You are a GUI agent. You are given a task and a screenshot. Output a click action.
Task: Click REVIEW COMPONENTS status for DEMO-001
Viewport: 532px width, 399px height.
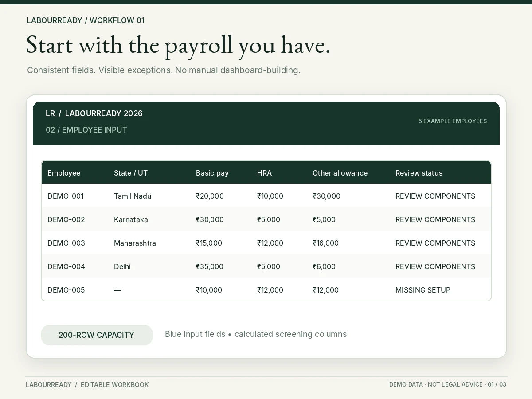[x=435, y=196]
